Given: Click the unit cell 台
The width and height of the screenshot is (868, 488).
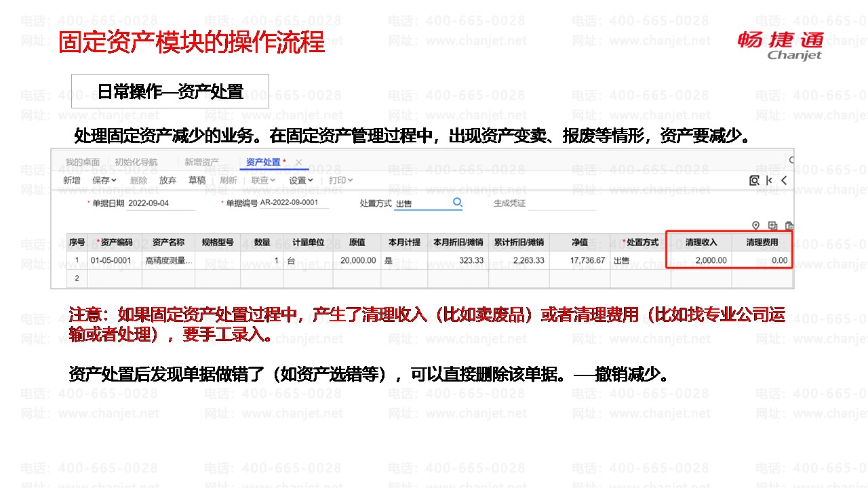Looking at the screenshot, I should point(309,260).
